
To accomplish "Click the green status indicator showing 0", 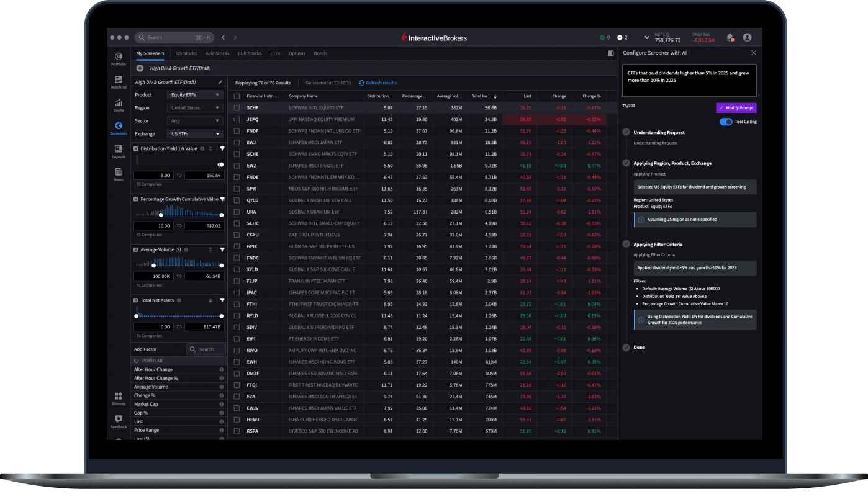I will point(605,37).
